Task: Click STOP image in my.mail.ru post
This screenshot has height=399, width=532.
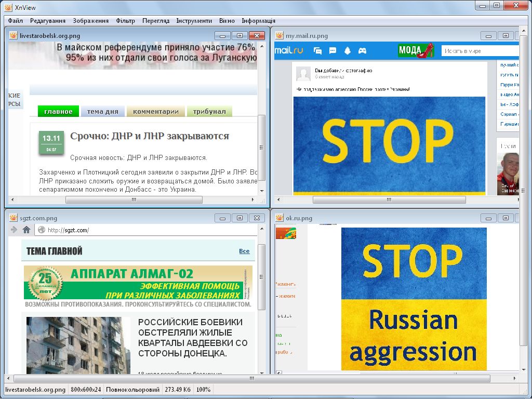Action: click(389, 146)
